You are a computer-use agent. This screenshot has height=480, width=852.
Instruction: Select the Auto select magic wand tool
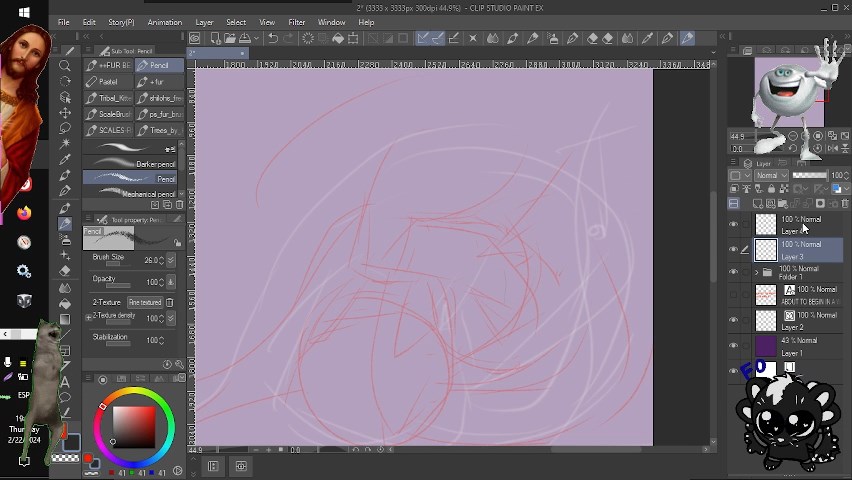(65, 129)
